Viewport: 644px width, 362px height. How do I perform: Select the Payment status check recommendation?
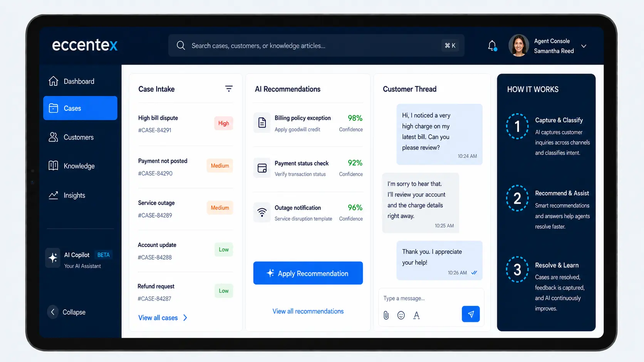tap(308, 168)
